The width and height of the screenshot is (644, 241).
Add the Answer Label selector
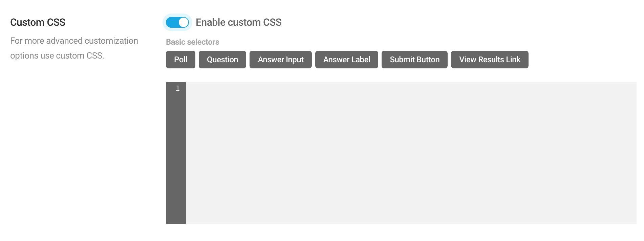[347, 60]
